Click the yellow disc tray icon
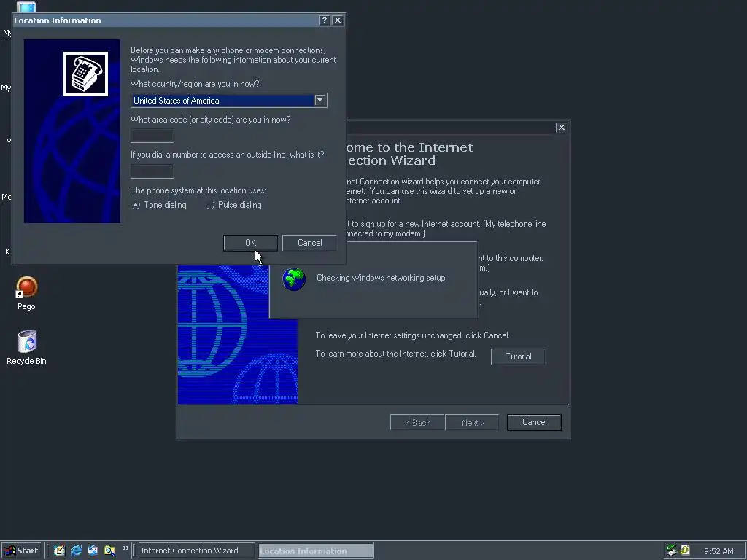Viewport: 747px width, 560px height. tap(685, 550)
